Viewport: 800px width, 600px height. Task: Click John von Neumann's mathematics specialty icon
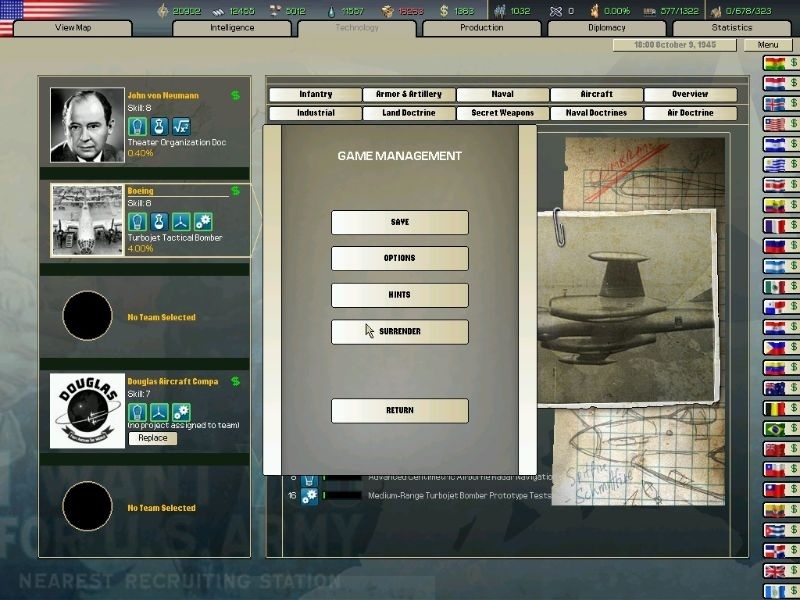(x=181, y=127)
